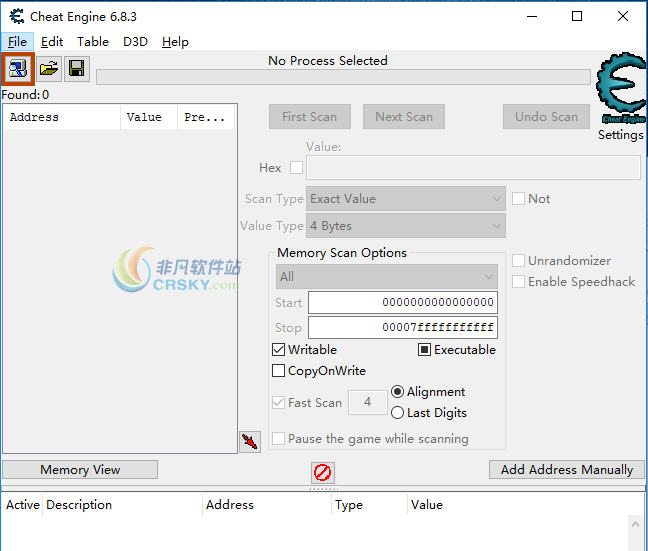Image resolution: width=648 pixels, height=551 pixels.
Task: Open the process list icon
Action: (x=18, y=69)
